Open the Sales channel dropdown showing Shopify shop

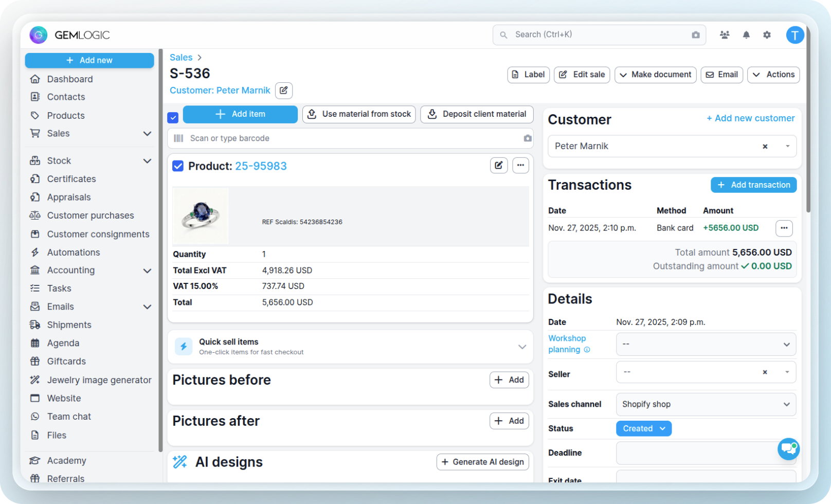pos(705,404)
